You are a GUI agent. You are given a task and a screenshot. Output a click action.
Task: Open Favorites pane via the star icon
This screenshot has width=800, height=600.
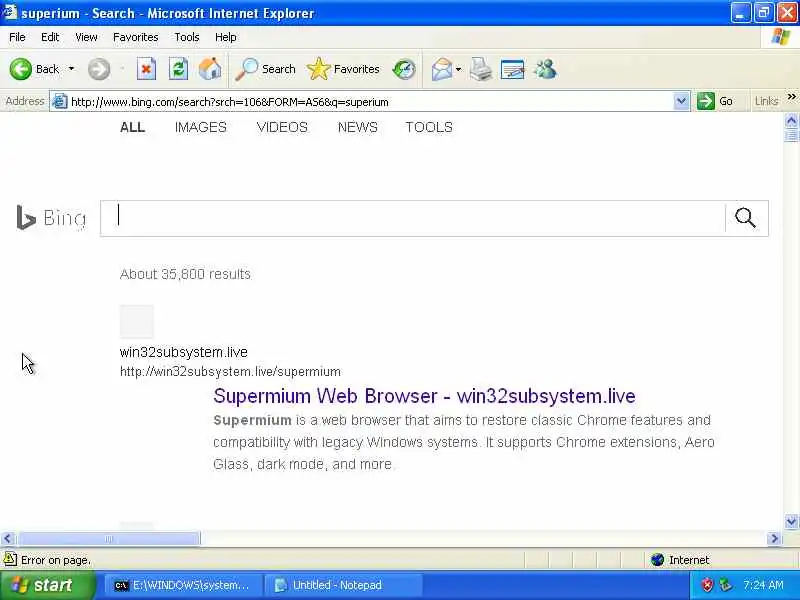coord(343,69)
